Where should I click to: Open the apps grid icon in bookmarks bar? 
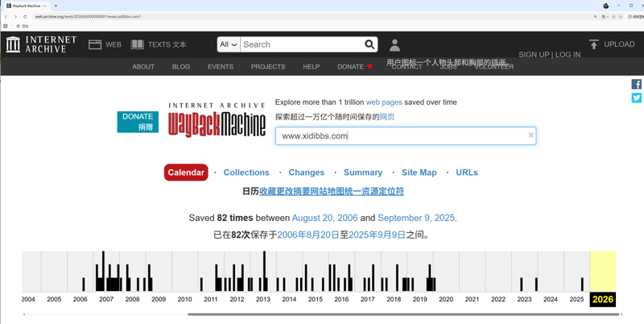(x=6, y=26)
